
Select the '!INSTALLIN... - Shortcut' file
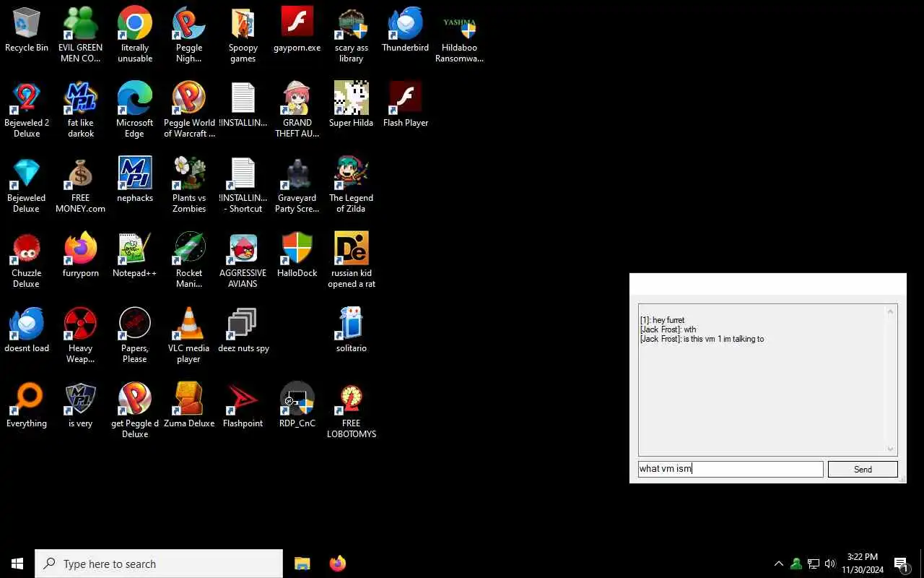[x=243, y=185]
